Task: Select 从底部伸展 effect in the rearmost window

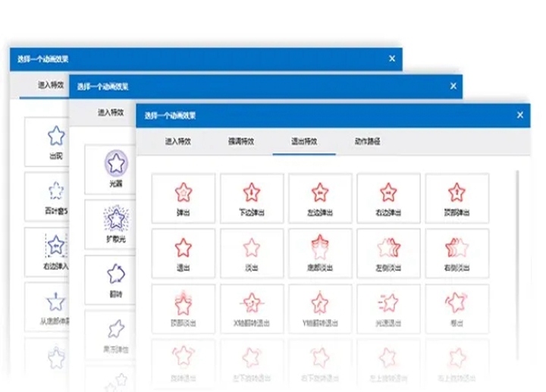Action: [47, 307]
